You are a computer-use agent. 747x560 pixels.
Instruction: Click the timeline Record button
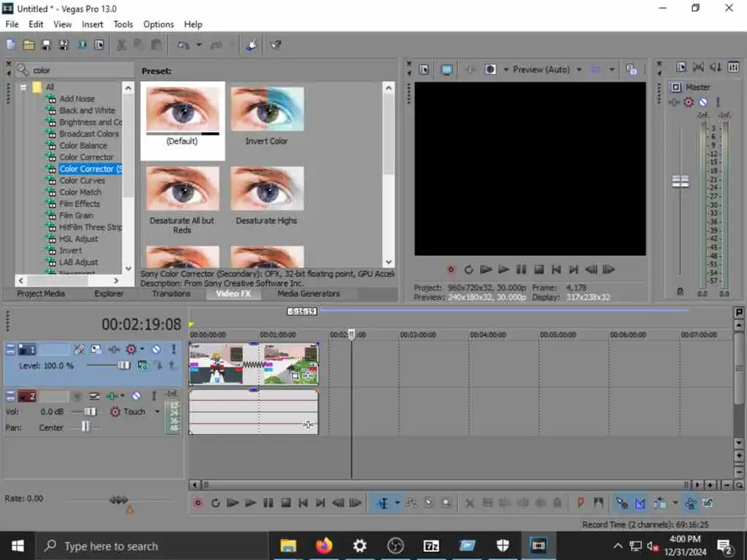point(198,503)
